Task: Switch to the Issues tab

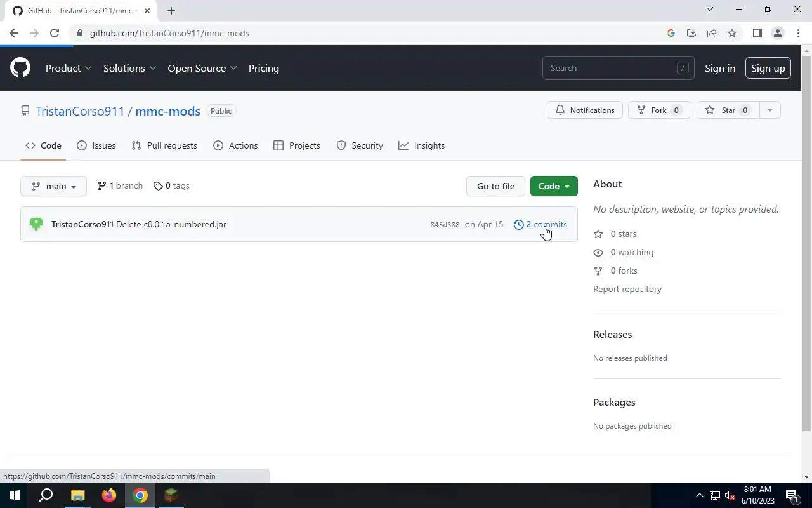Action: coord(96,145)
